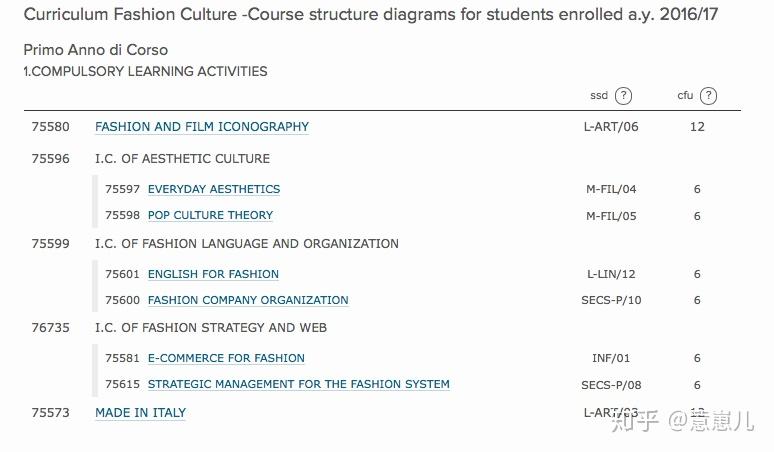Viewport: 774px width, 452px height.
Task: Open the Made in Italy course link
Action: [x=140, y=413]
